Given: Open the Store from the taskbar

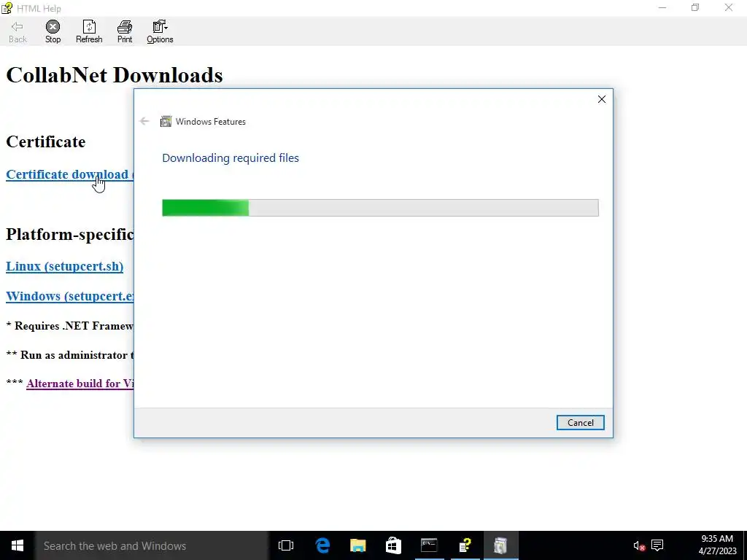Looking at the screenshot, I should tap(393, 545).
